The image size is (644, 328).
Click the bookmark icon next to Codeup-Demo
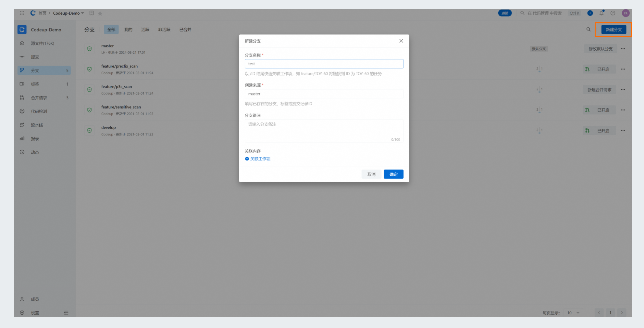[92, 13]
